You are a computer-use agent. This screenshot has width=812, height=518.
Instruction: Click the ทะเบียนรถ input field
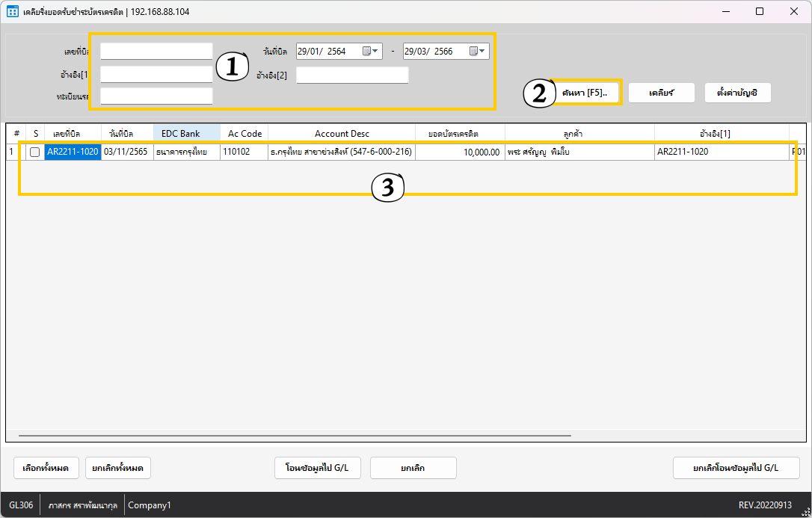(156, 96)
